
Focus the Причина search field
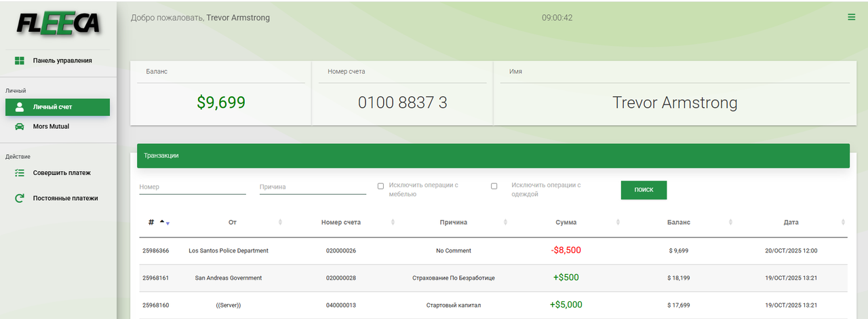pyautogui.click(x=313, y=187)
